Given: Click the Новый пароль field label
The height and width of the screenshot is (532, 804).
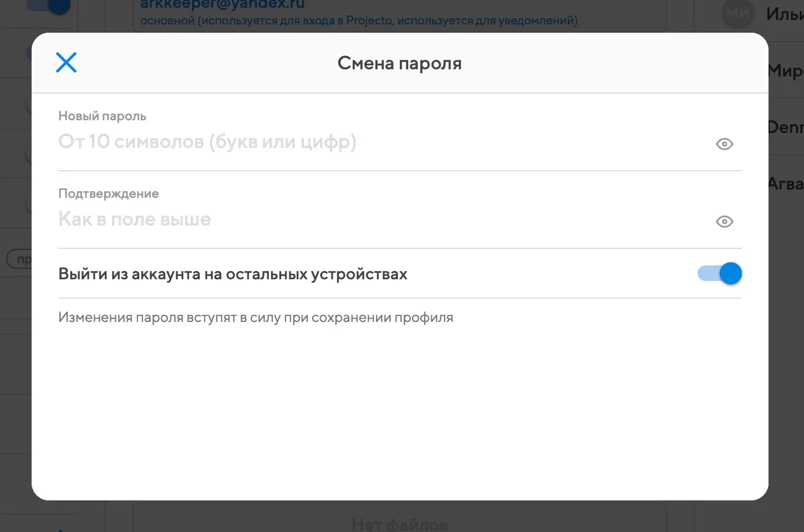Looking at the screenshot, I should pos(102,116).
